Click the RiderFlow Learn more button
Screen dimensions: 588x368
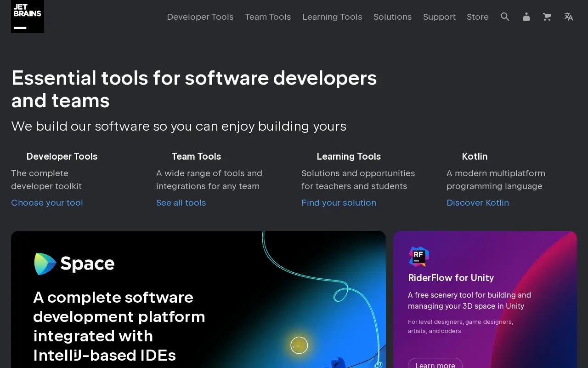pyautogui.click(x=435, y=365)
